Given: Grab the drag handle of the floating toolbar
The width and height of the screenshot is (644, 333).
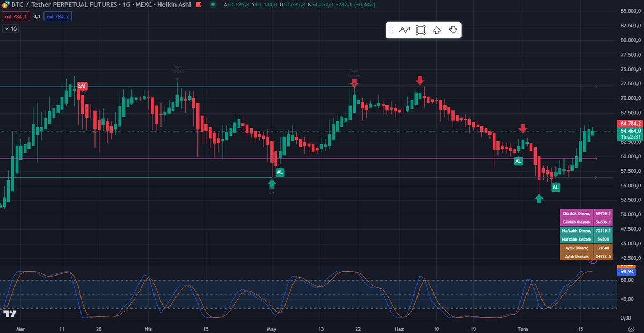Looking at the screenshot, I should pyautogui.click(x=391, y=30).
